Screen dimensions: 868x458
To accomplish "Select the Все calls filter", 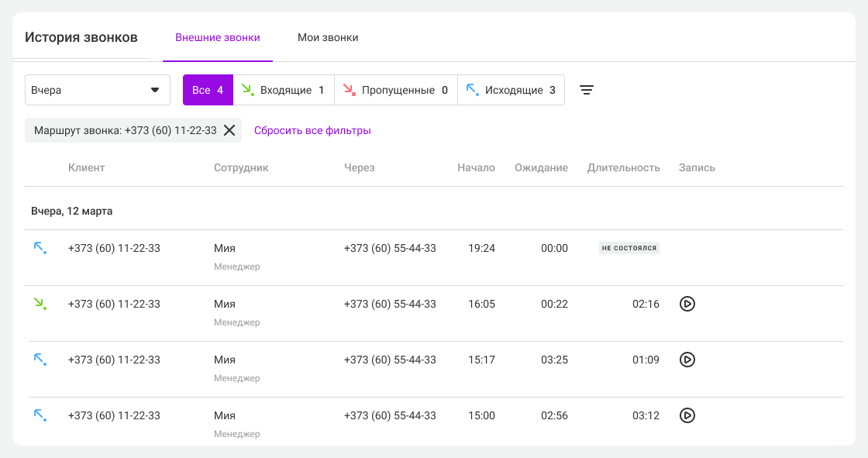I will click(208, 90).
